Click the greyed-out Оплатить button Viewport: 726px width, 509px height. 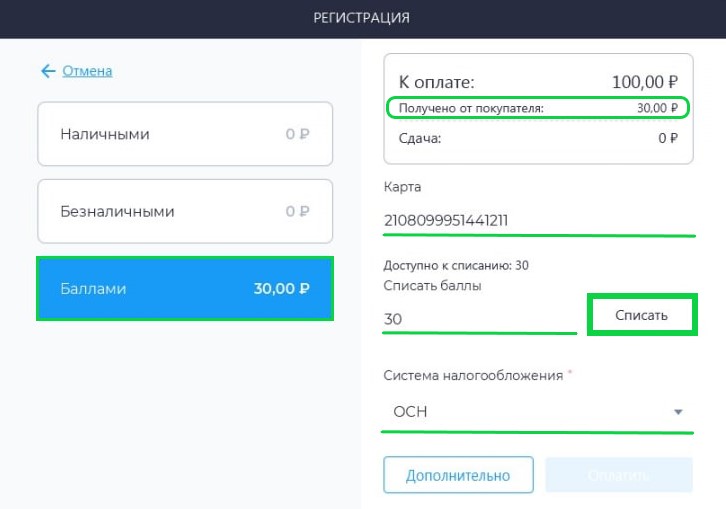coord(619,475)
